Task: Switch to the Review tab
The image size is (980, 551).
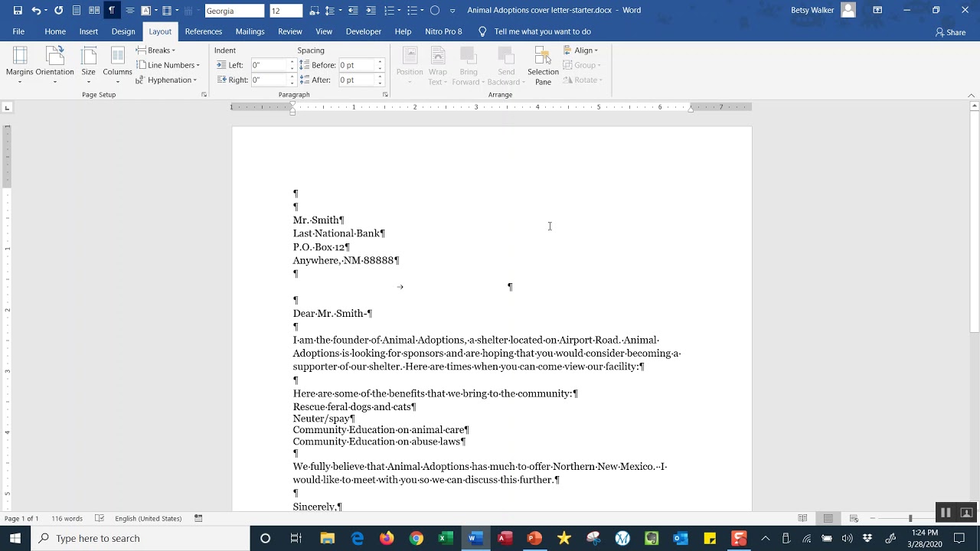Action: click(290, 31)
